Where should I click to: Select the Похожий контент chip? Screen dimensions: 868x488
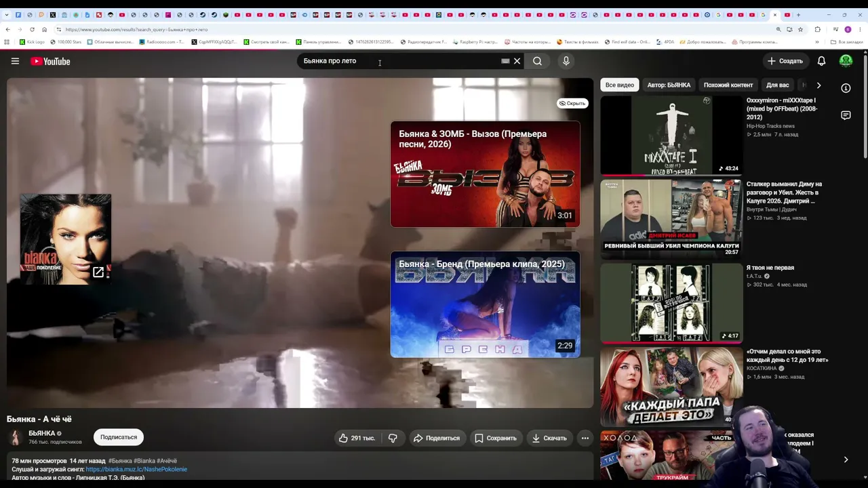(x=728, y=85)
